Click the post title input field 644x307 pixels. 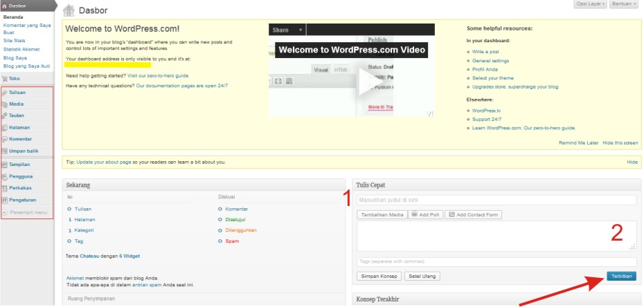tap(497, 200)
